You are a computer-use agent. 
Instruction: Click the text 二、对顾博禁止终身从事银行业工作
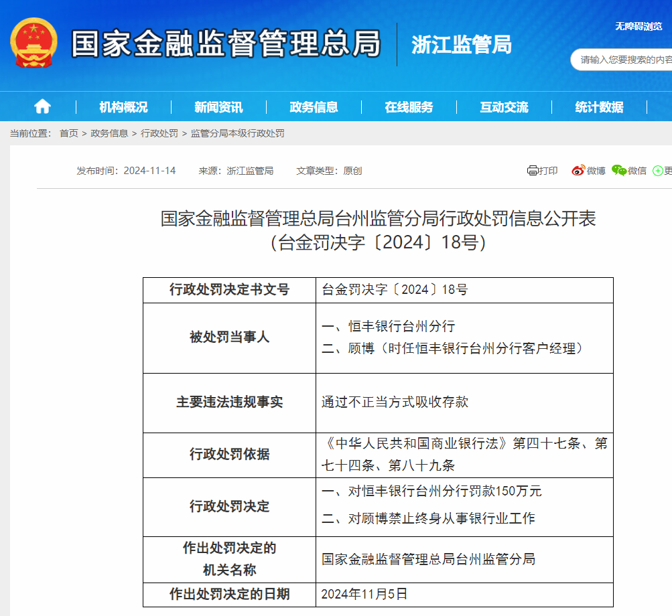428,518
